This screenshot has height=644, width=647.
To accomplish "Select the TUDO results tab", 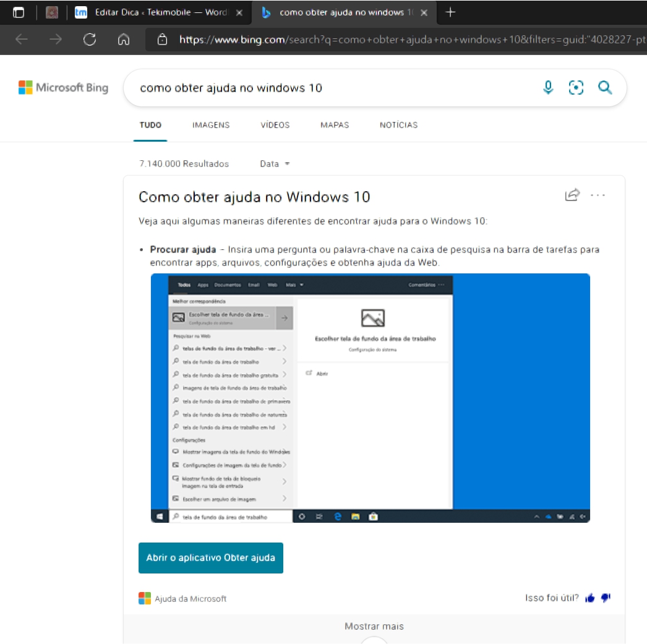I will point(150,125).
